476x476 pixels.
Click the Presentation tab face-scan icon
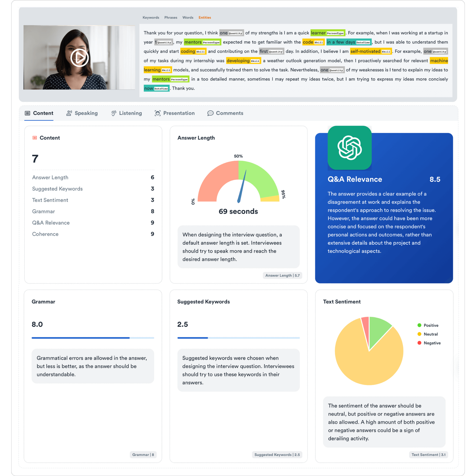point(157,113)
